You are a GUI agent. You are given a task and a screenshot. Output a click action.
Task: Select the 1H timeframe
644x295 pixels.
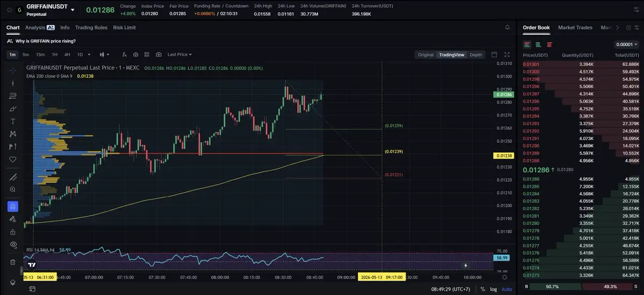54,55
